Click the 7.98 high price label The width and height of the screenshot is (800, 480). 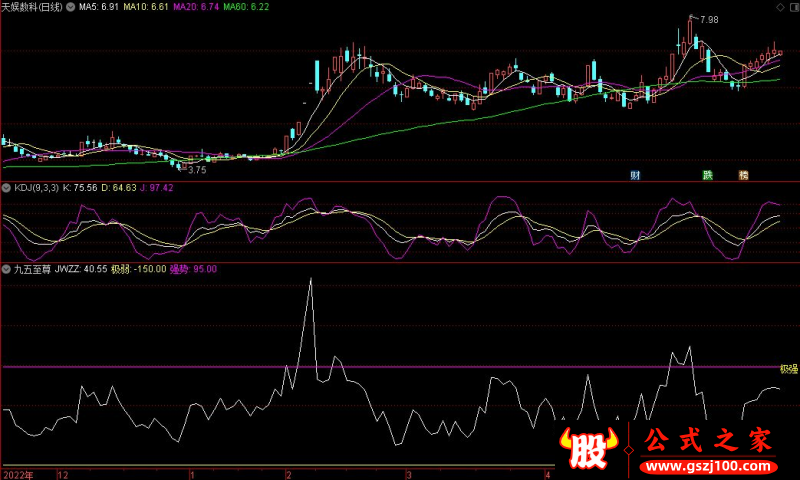coord(708,20)
